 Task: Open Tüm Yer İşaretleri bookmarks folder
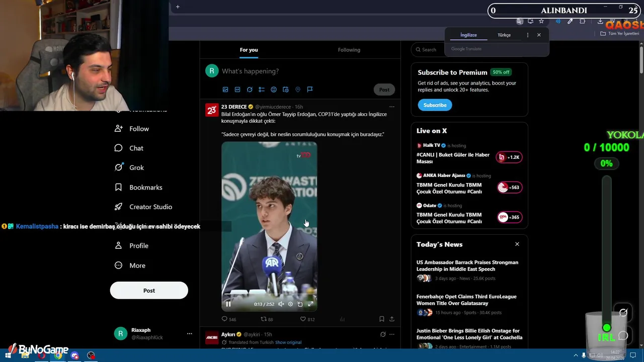pos(620,34)
